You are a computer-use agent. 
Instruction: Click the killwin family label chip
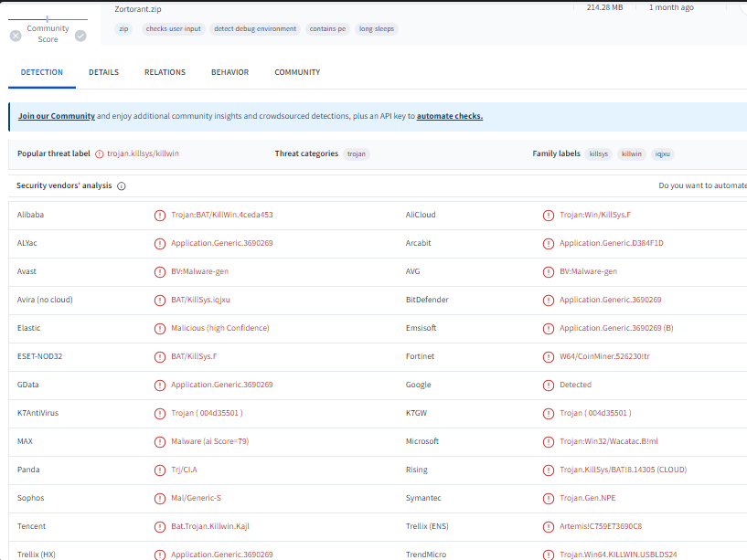click(632, 153)
